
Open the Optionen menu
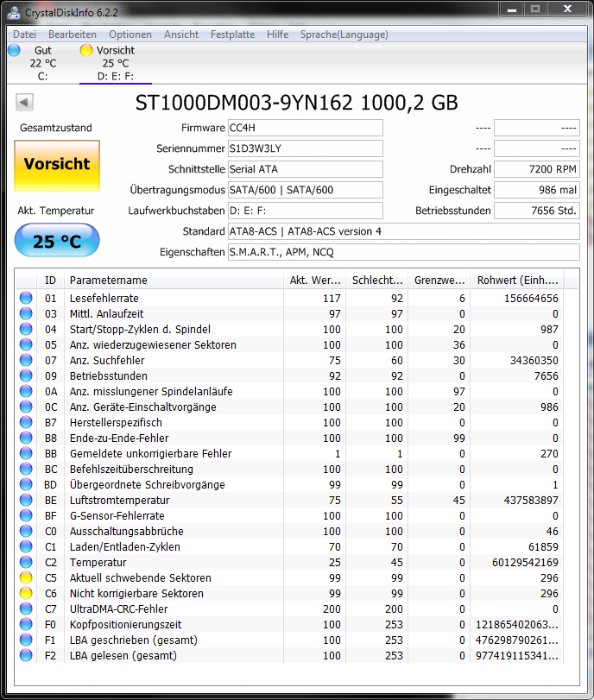tap(130, 35)
